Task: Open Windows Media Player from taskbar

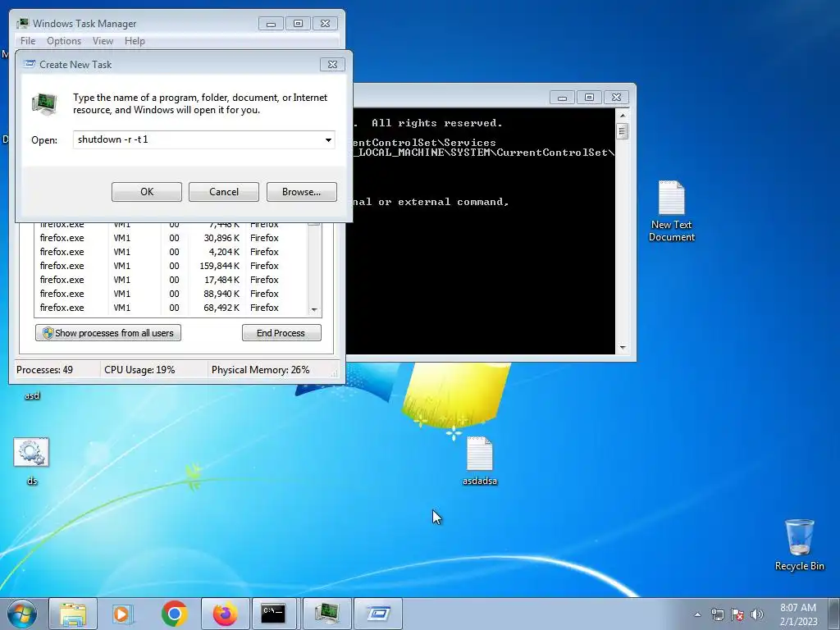Action: point(122,614)
